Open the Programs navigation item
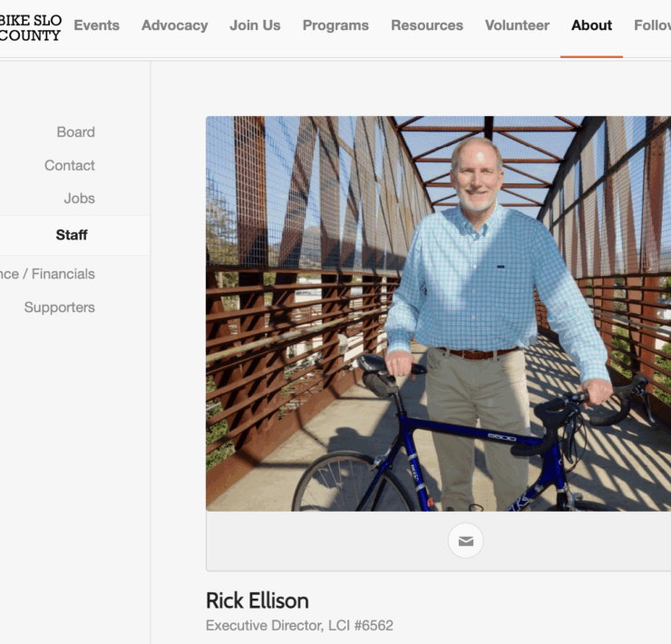The height and width of the screenshot is (644, 671). [x=335, y=25]
